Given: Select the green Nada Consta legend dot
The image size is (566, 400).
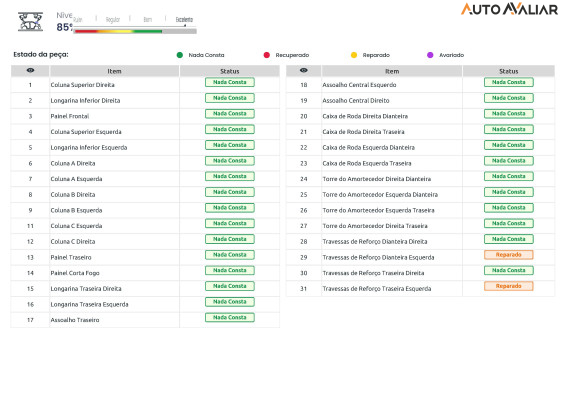Looking at the screenshot, I should (180, 55).
